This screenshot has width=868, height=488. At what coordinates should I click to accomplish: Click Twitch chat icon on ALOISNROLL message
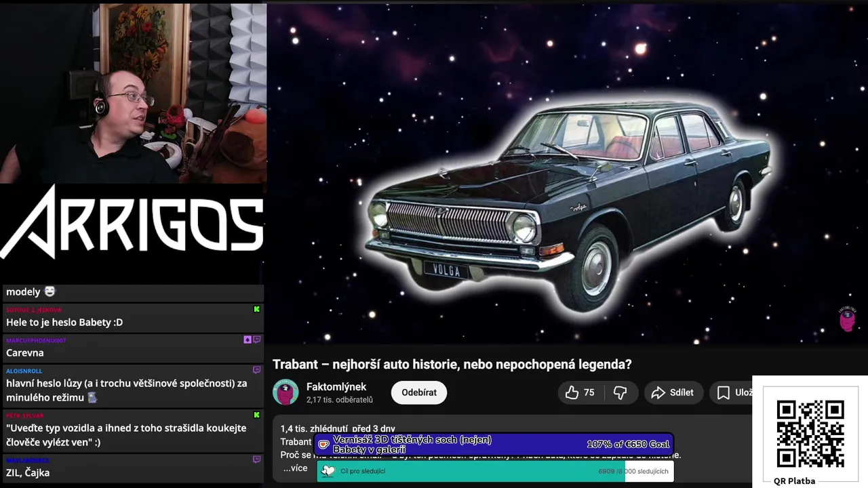coord(256,370)
